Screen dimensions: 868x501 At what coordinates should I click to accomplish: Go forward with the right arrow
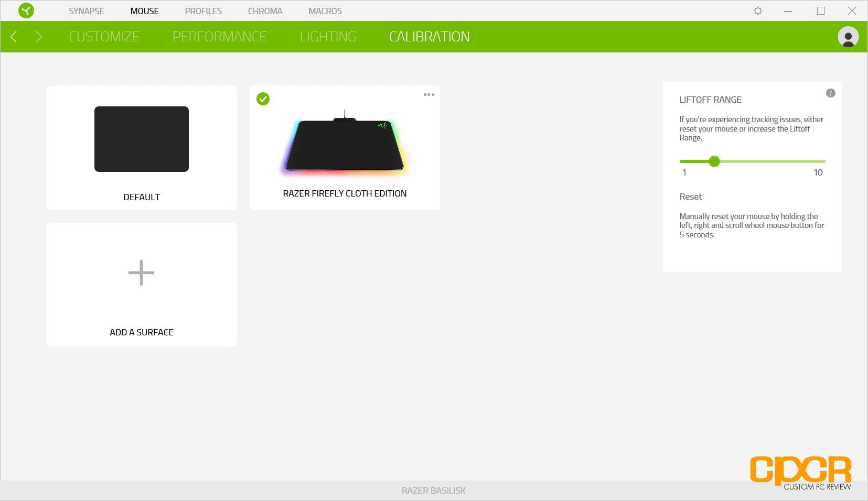point(38,37)
